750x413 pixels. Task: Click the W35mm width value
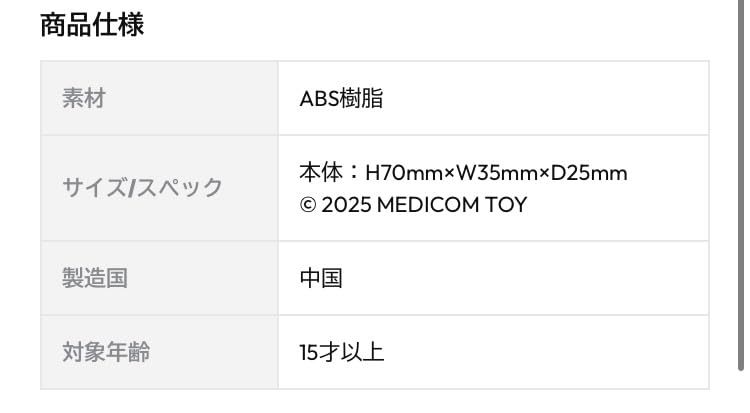pos(497,173)
